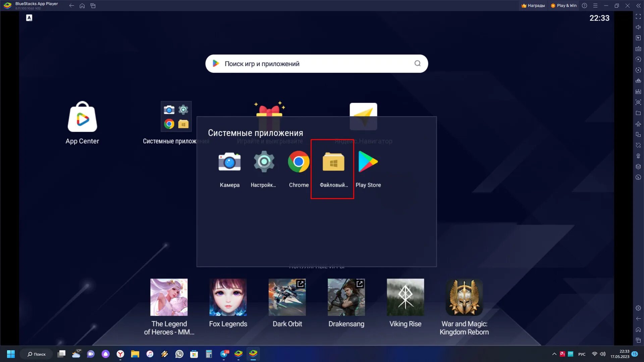Open the Media folder sidebar icon

pos(638,113)
